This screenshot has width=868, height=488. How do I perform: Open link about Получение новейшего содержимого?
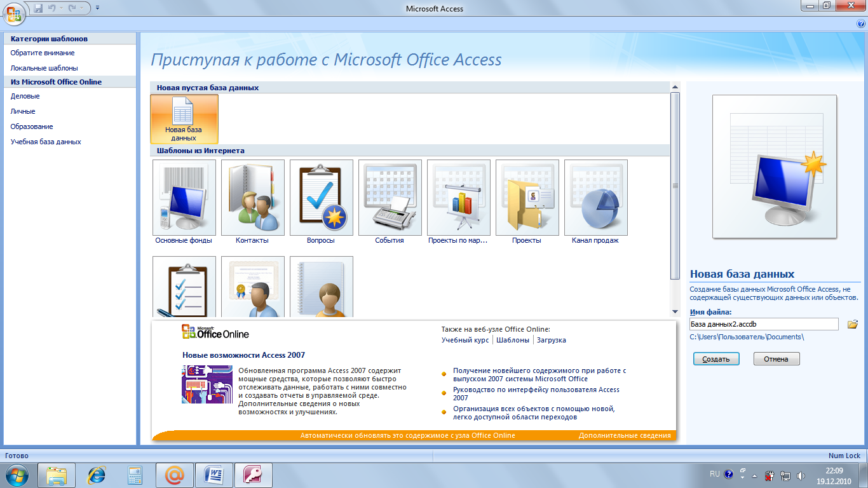539,374
